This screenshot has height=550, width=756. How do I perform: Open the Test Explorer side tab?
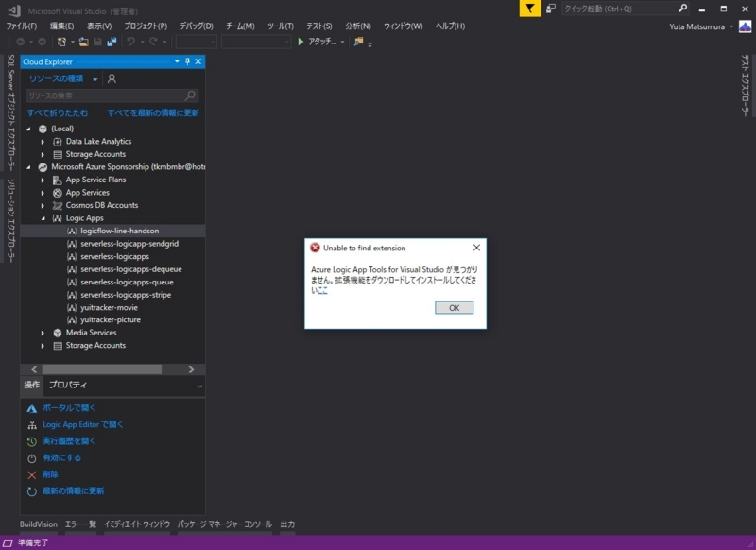(x=746, y=85)
